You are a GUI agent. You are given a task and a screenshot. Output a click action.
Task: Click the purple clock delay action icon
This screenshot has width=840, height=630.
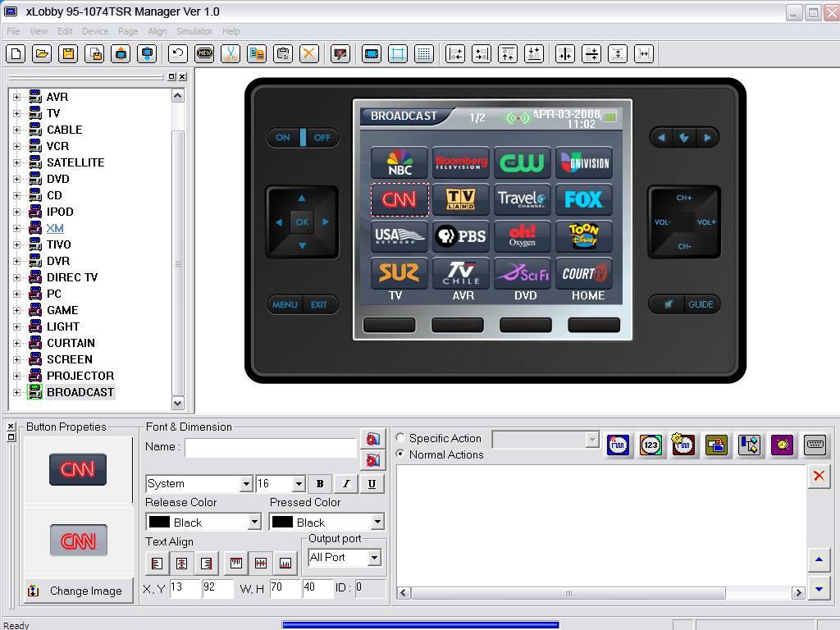coord(782,445)
